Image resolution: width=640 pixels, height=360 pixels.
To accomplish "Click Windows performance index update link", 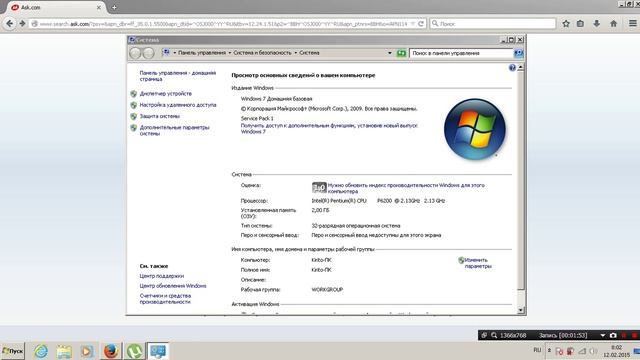I will 406,188.
